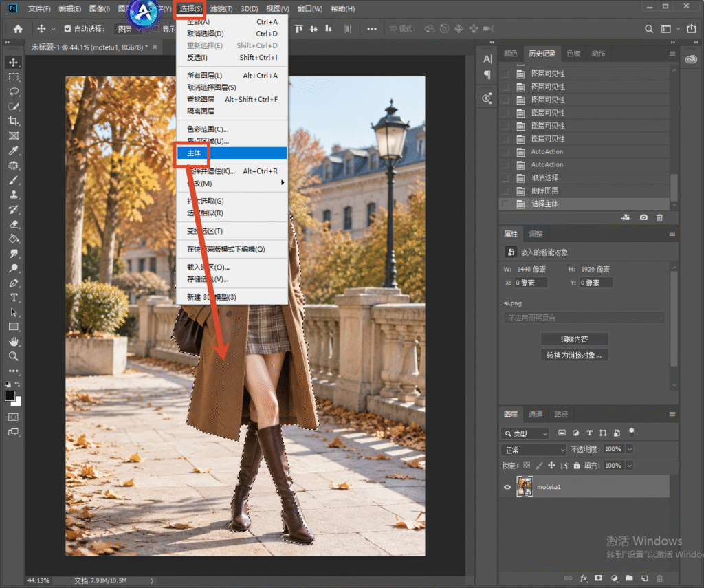Select the Horizontal Type tool

point(14,297)
